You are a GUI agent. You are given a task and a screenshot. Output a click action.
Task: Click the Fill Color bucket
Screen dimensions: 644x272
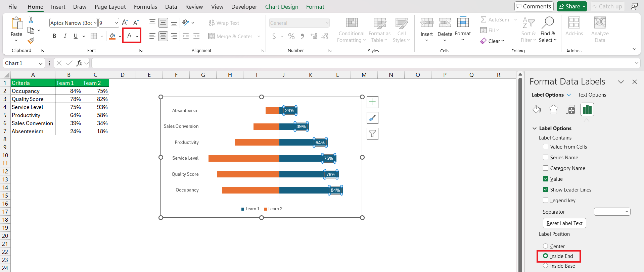pyautogui.click(x=112, y=36)
